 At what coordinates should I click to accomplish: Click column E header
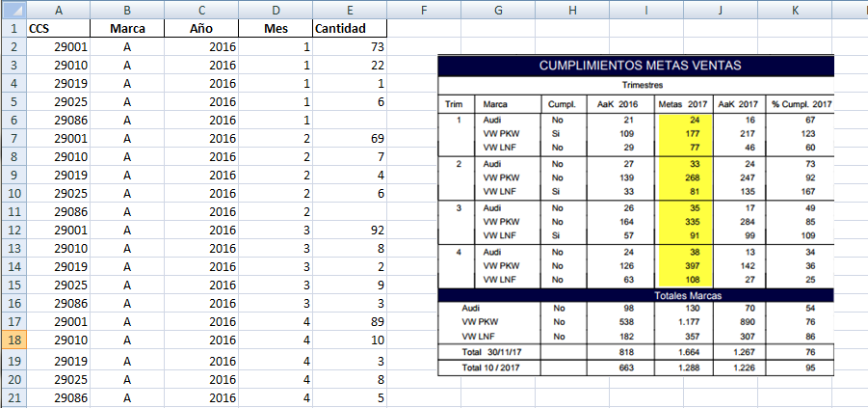coord(351,9)
